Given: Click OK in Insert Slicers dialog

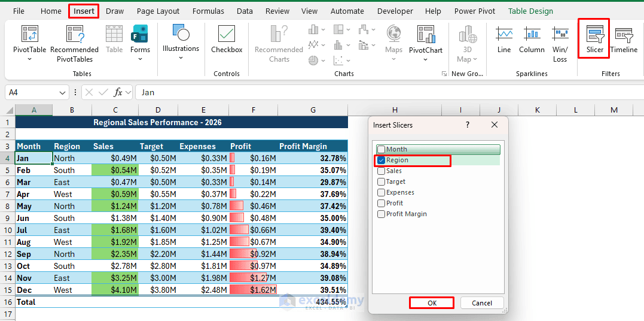Looking at the screenshot, I should (432, 303).
